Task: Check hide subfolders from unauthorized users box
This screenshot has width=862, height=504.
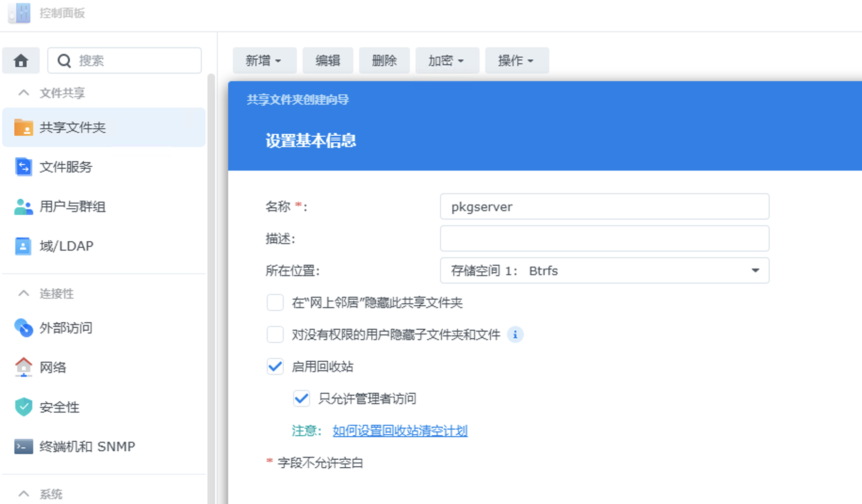Action: [x=275, y=335]
